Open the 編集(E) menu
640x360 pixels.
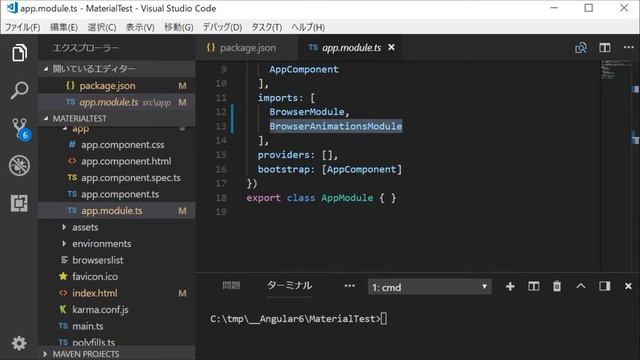tap(64, 27)
